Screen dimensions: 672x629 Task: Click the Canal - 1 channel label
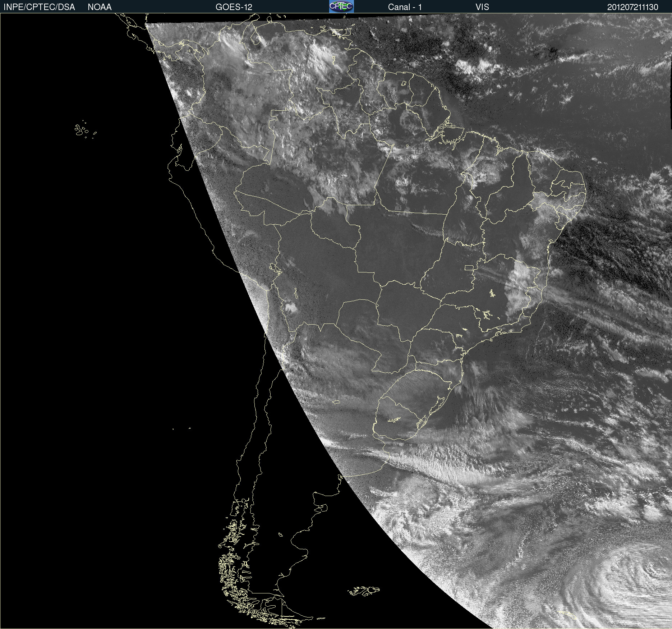pos(405,7)
